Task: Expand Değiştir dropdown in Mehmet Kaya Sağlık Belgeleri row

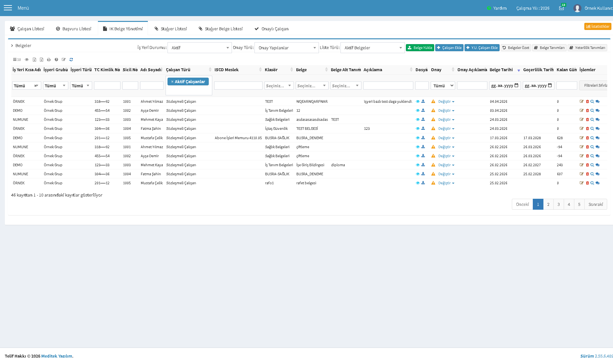Action: [x=446, y=120]
